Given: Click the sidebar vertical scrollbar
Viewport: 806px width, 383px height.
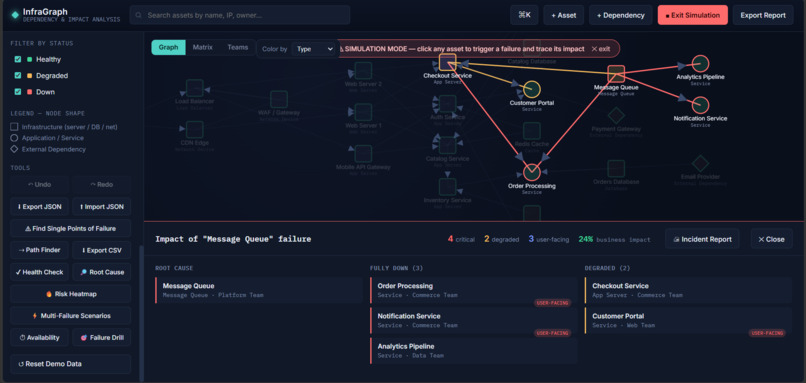Looking at the screenshot, I should (140, 313).
